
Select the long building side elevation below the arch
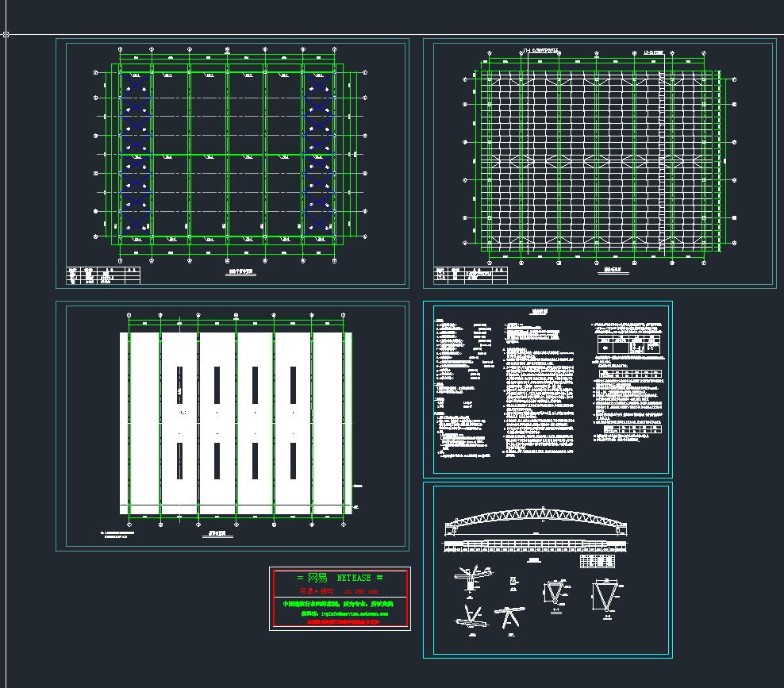536,546
